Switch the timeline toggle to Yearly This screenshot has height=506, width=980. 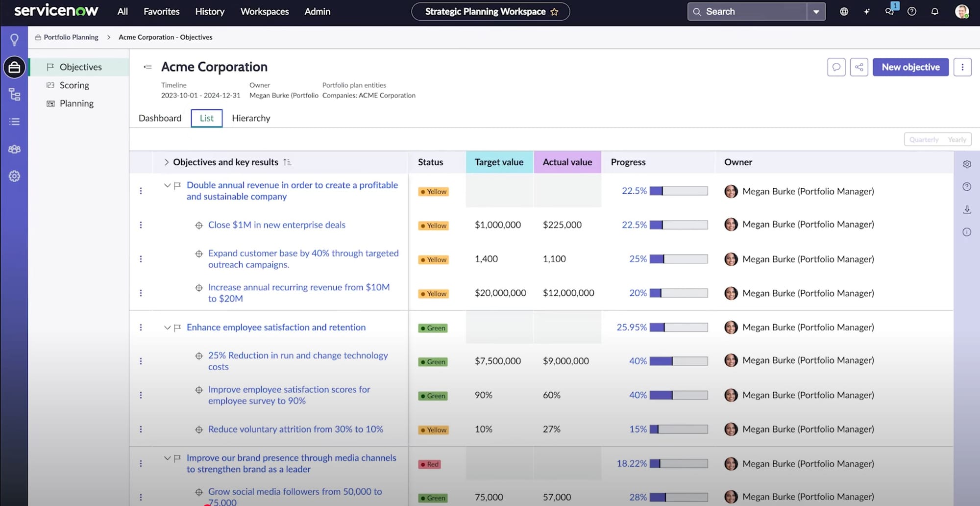956,140
